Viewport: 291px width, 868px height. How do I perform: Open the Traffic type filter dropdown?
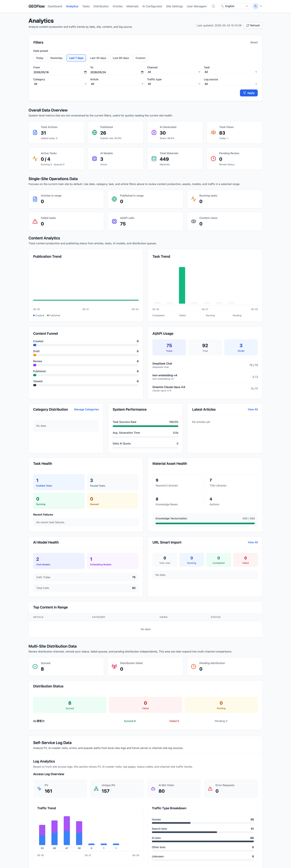pos(174,84)
